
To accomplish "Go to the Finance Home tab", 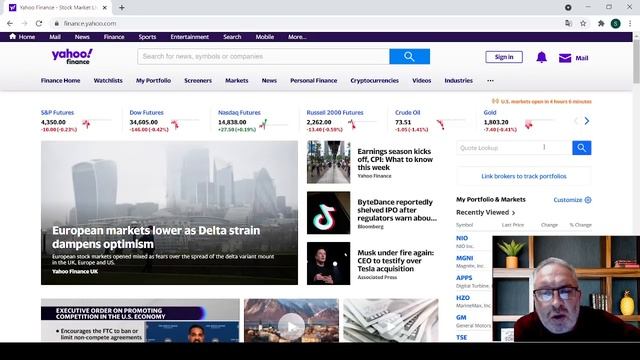I will point(60,80).
